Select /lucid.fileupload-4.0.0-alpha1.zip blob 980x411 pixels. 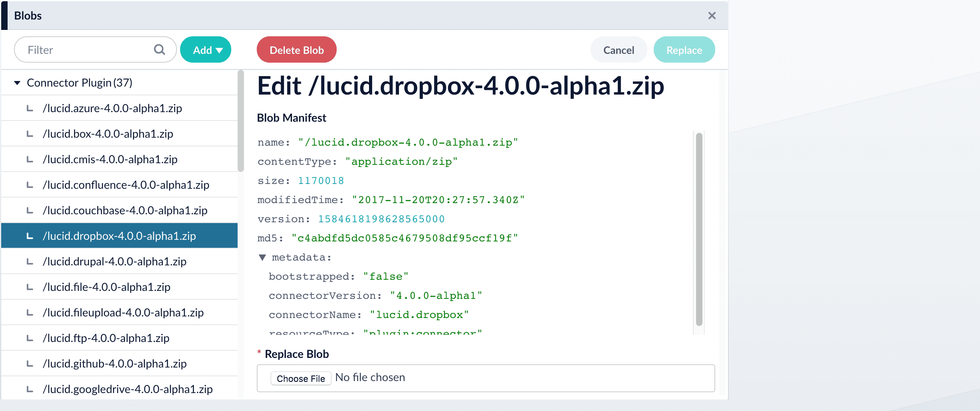(119, 312)
